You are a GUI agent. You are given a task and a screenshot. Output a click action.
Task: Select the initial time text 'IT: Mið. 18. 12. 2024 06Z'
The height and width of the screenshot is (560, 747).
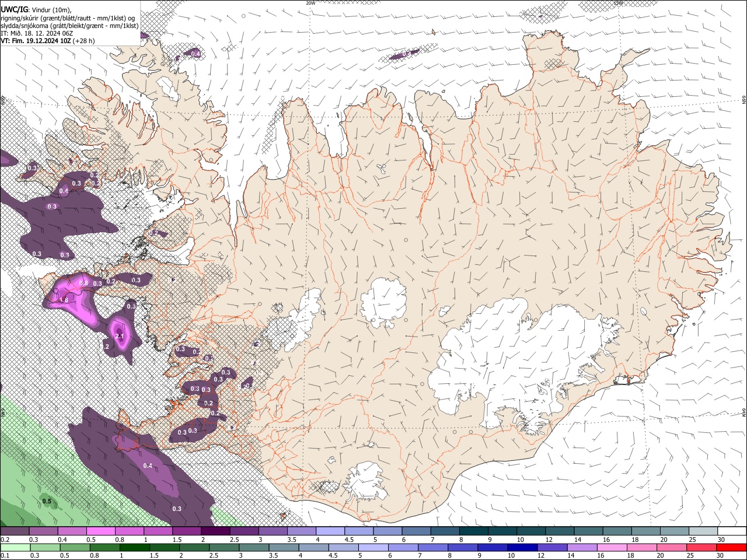[36, 33]
